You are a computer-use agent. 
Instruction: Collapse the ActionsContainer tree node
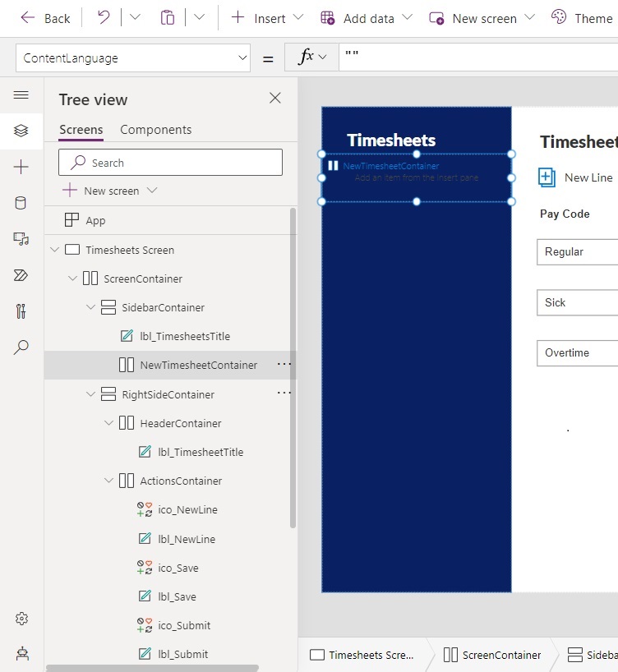pyautogui.click(x=109, y=481)
